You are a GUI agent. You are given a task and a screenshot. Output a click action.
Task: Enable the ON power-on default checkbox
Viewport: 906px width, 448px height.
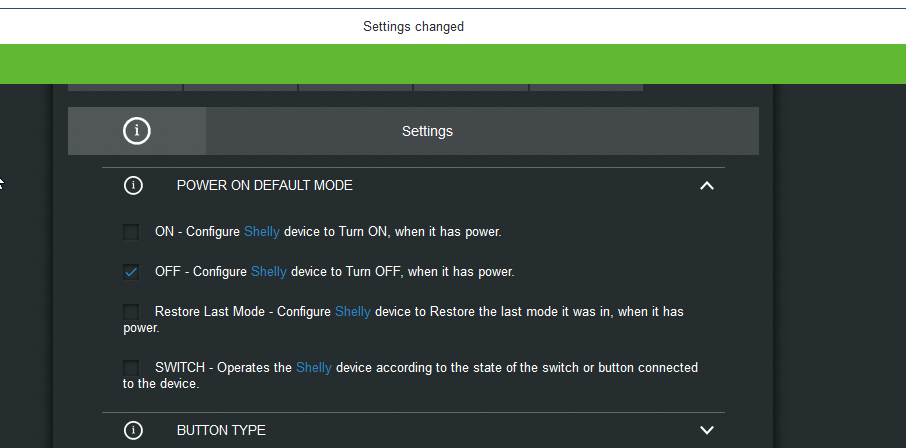[131, 232]
